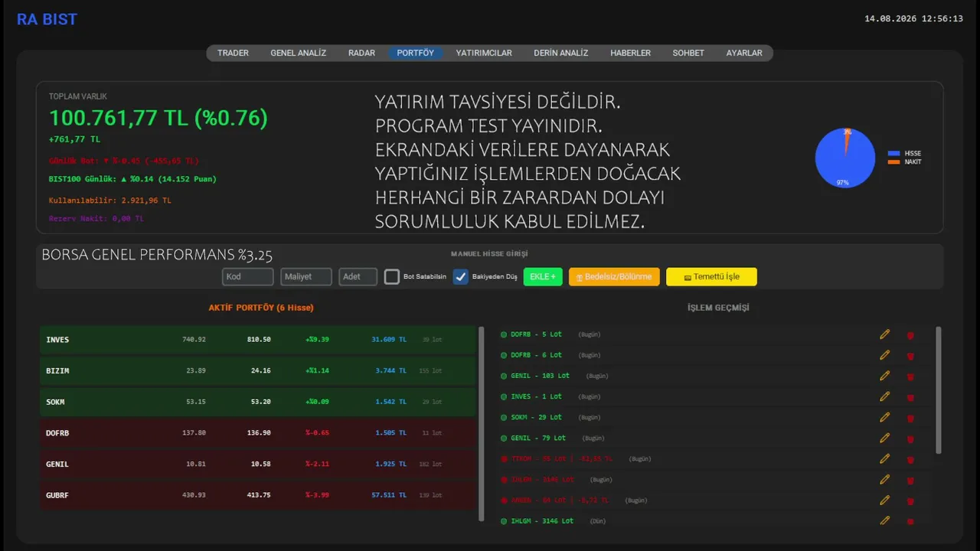Select the GUBRF portfolio row
The image size is (980, 551).
click(257, 495)
